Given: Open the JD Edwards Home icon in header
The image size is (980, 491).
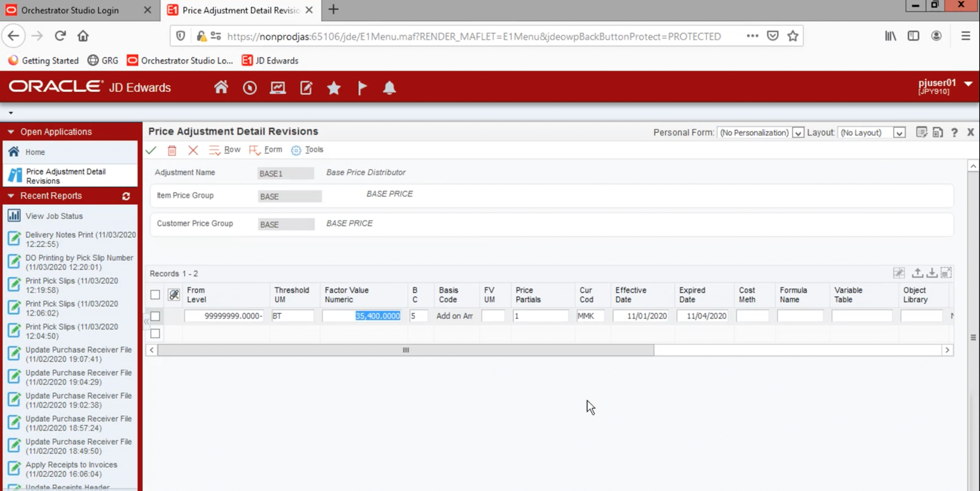Looking at the screenshot, I should (221, 87).
